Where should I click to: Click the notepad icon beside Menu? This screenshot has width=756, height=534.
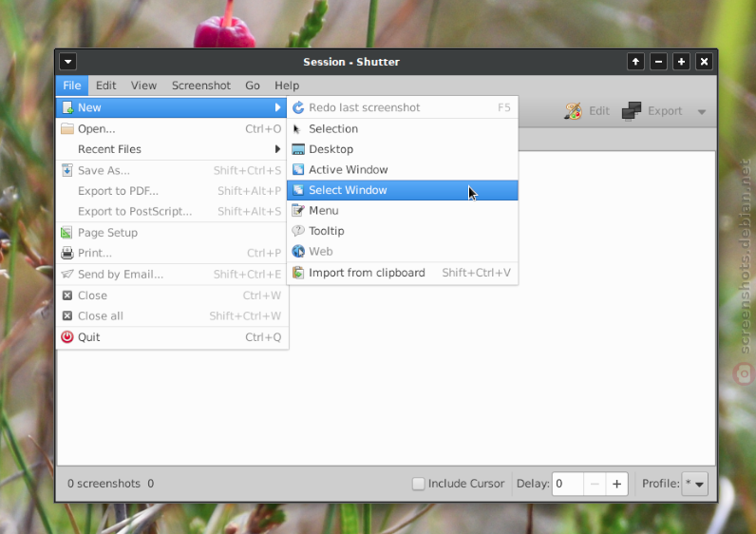pyautogui.click(x=298, y=210)
